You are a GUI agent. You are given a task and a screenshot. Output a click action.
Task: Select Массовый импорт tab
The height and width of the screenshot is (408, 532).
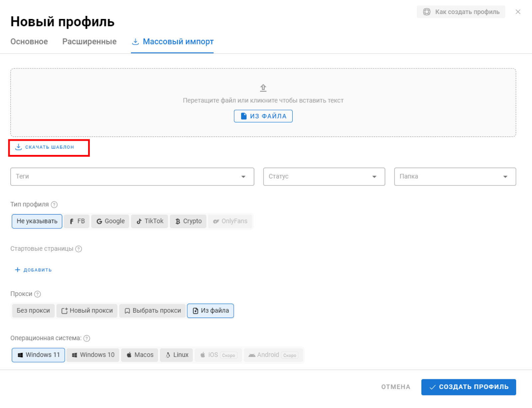coord(172,42)
